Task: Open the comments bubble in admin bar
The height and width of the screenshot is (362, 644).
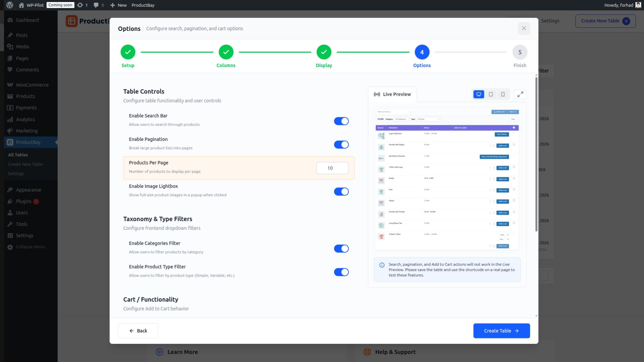Action: (96, 5)
